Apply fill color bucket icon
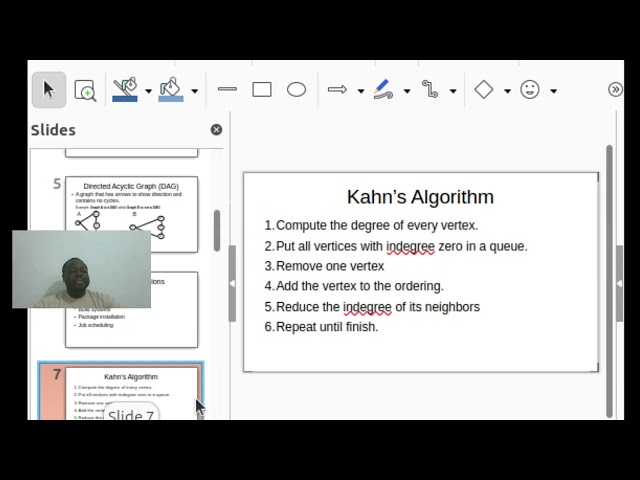Image resolution: width=640 pixels, height=480 pixels. click(171, 90)
